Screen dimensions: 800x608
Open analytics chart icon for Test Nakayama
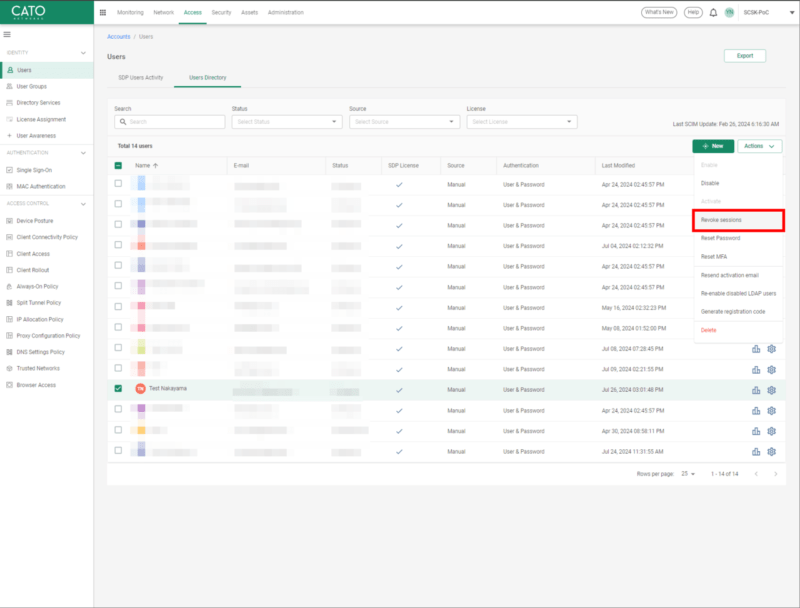coord(756,389)
